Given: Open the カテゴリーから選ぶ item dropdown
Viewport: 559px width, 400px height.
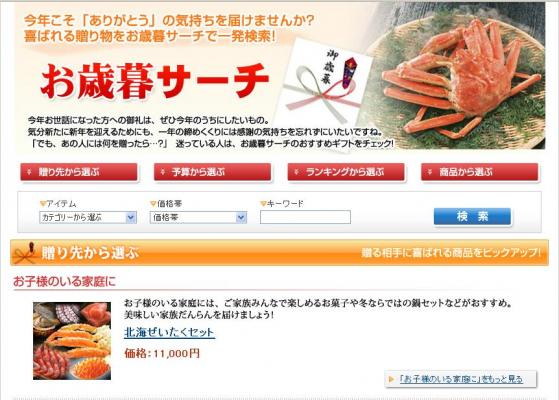Looking at the screenshot, I should (88, 217).
